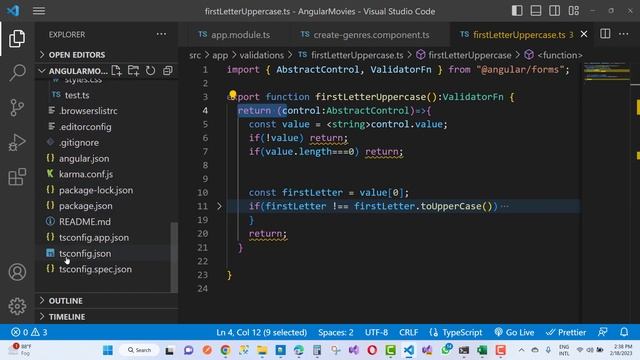Click the lightbulb quick fix icon
The height and width of the screenshot is (360, 640).
click(x=233, y=95)
